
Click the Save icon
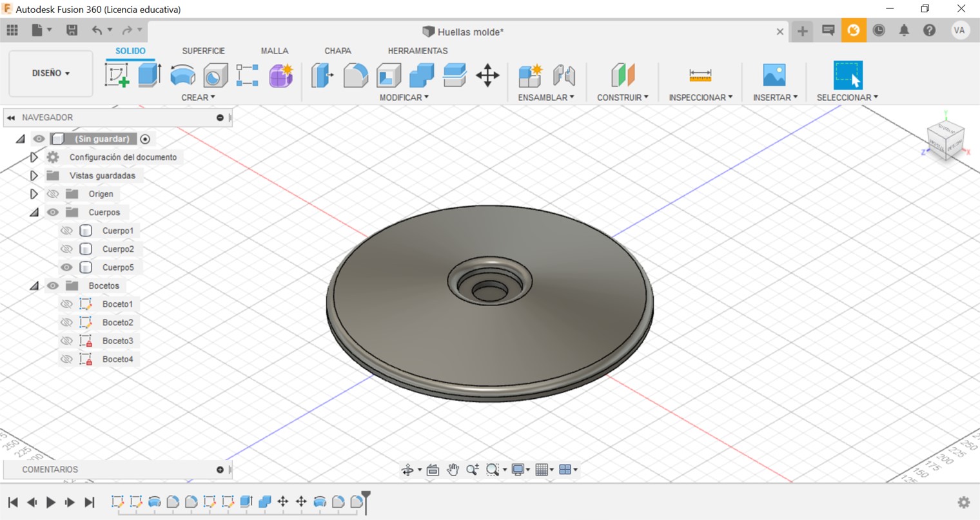(x=72, y=30)
